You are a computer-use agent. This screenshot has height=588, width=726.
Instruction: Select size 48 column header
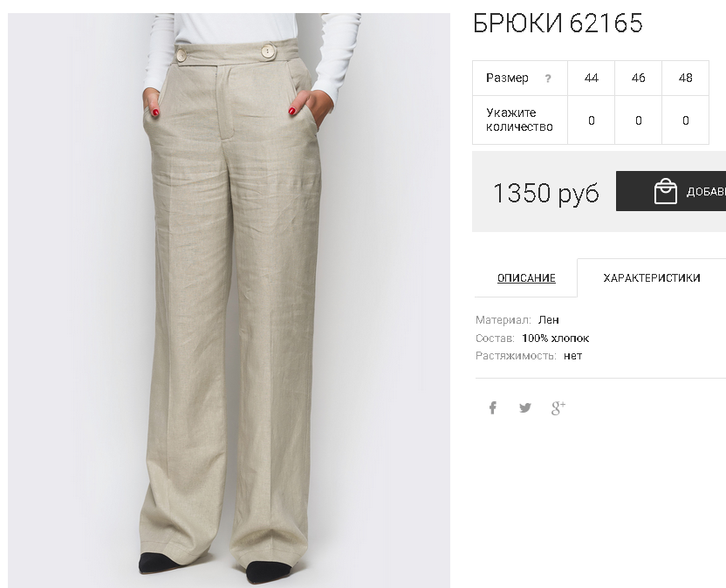(x=686, y=78)
